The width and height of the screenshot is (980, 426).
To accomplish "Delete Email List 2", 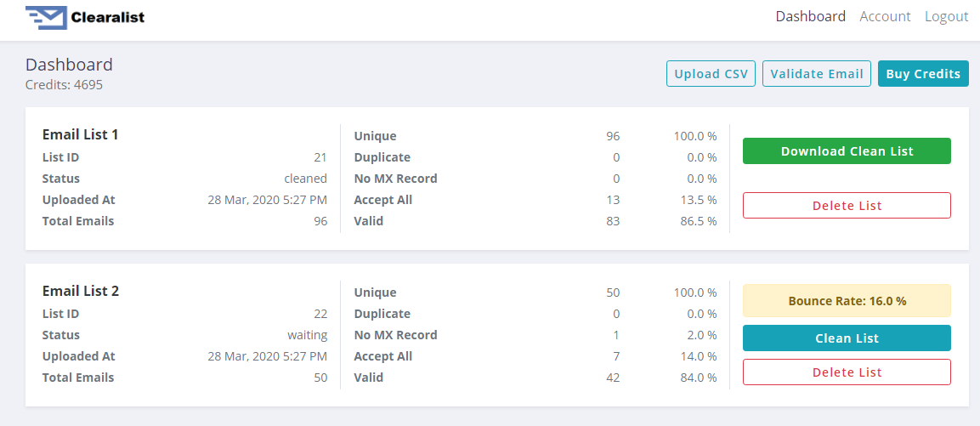I will tap(847, 372).
